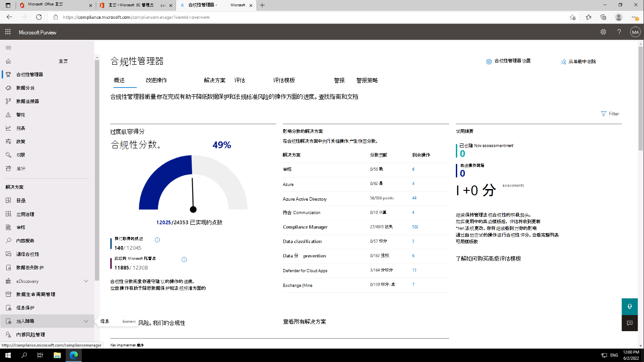Click the 审核 sidebar item
The height and width of the screenshot is (362, 644).
(x=47, y=227)
